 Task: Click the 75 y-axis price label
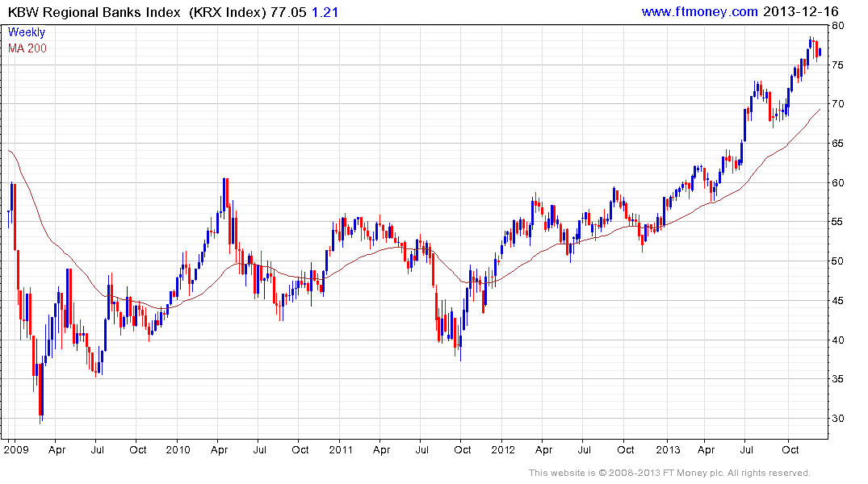[837, 65]
